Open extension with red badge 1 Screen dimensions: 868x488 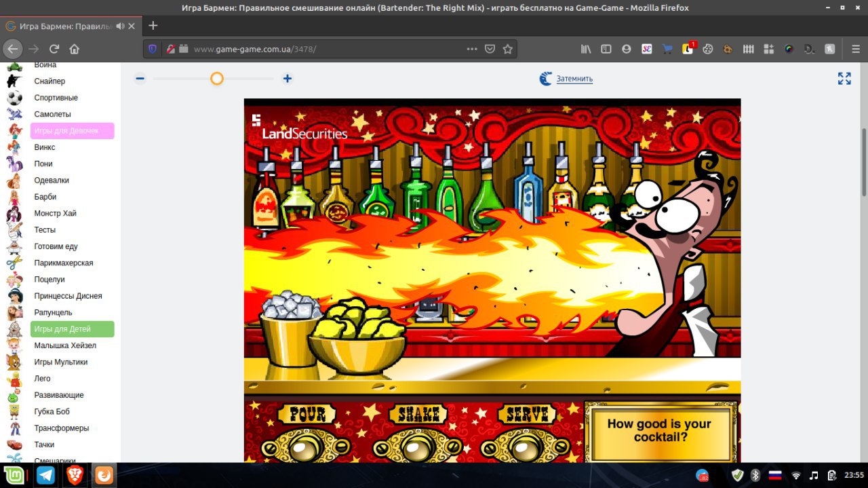click(688, 48)
